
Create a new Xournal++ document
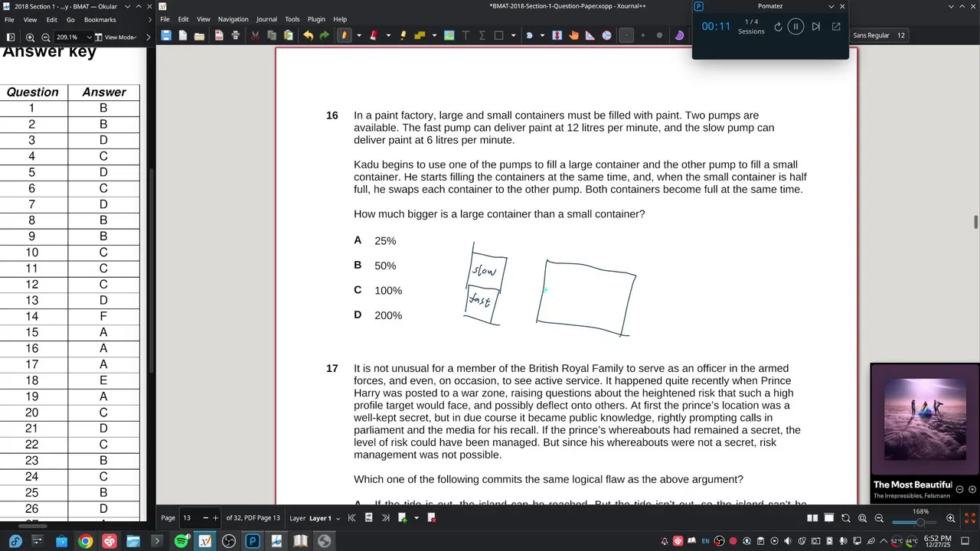pos(183,35)
